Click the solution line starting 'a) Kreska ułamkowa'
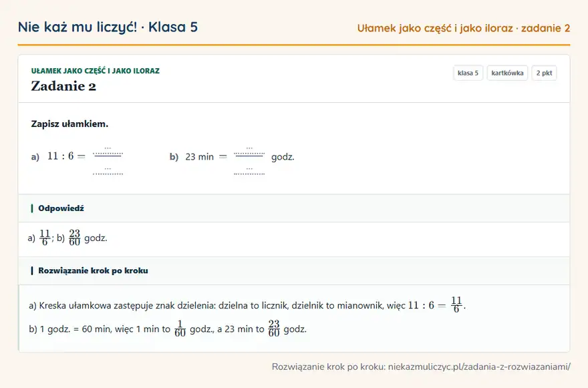The image size is (588, 388). pos(247,305)
